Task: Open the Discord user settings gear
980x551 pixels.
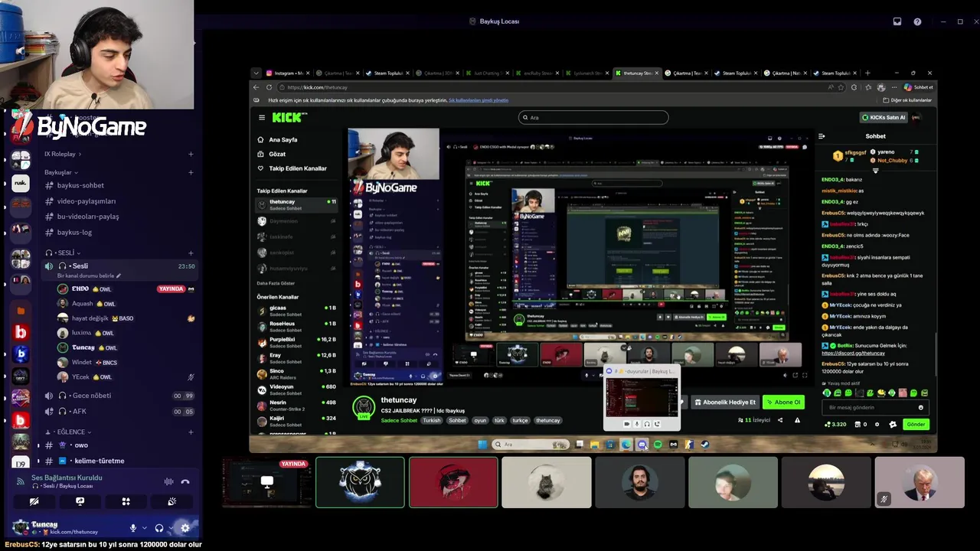Action: (185, 527)
